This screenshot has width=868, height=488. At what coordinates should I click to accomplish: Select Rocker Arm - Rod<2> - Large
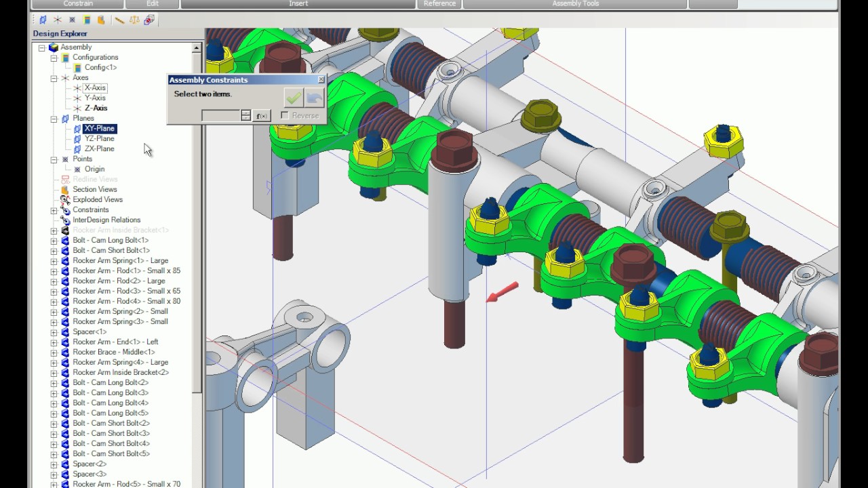pos(119,281)
